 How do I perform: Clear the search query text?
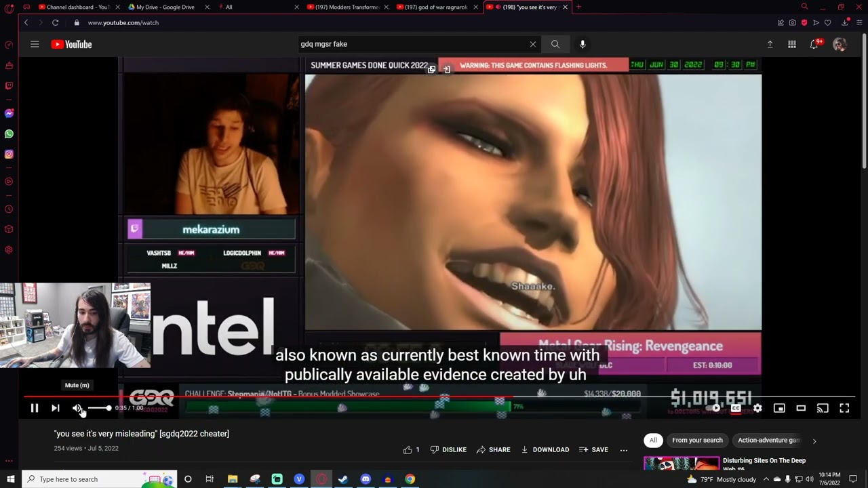[533, 44]
